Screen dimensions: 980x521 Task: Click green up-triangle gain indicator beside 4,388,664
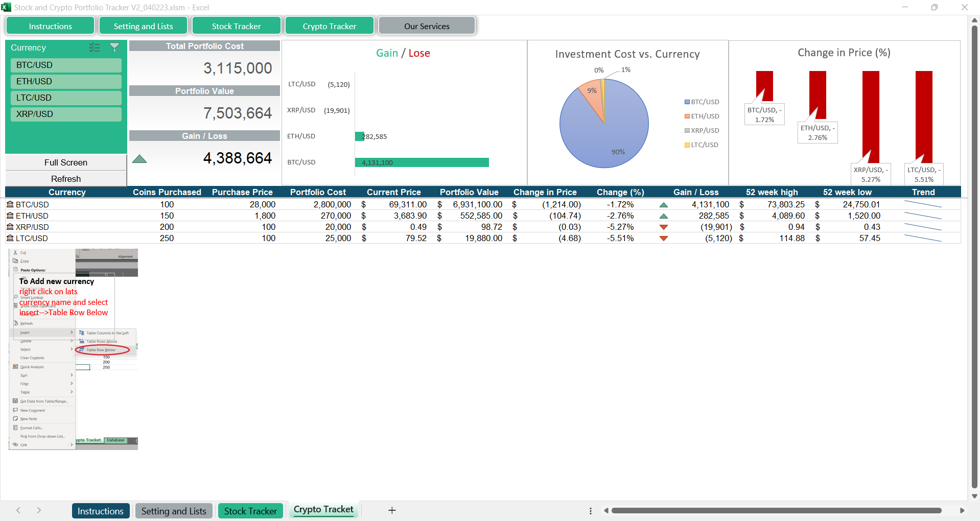click(x=139, y=159)
